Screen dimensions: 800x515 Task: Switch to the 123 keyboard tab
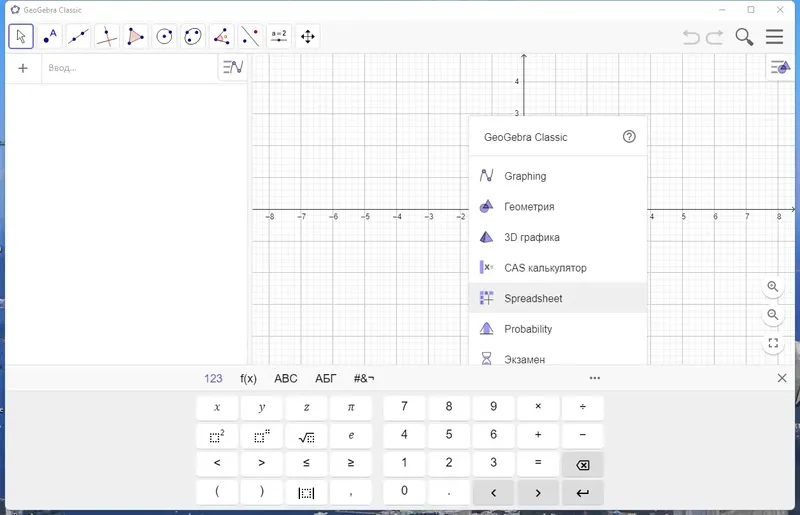pos(213,379)
